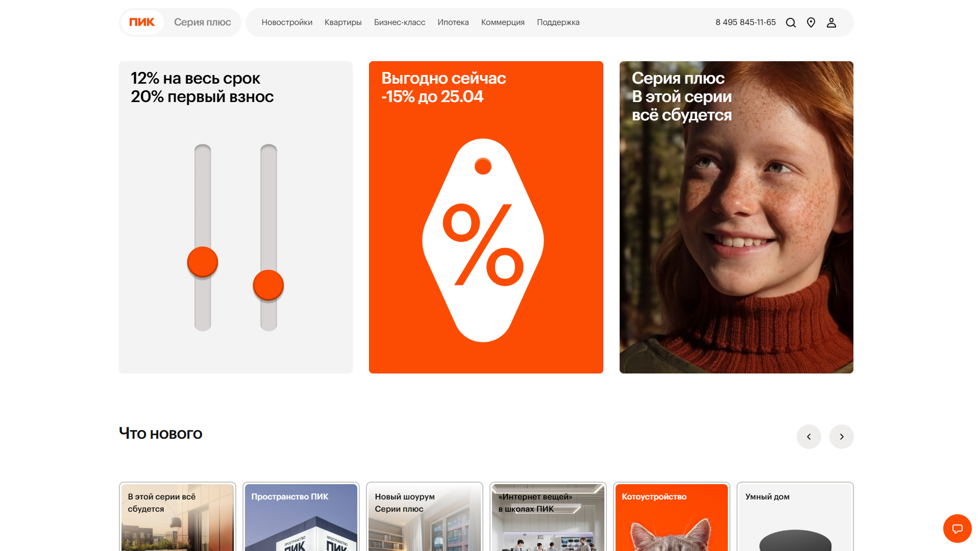
Task: Show previous news with left arrow
Action: (809, 437)
